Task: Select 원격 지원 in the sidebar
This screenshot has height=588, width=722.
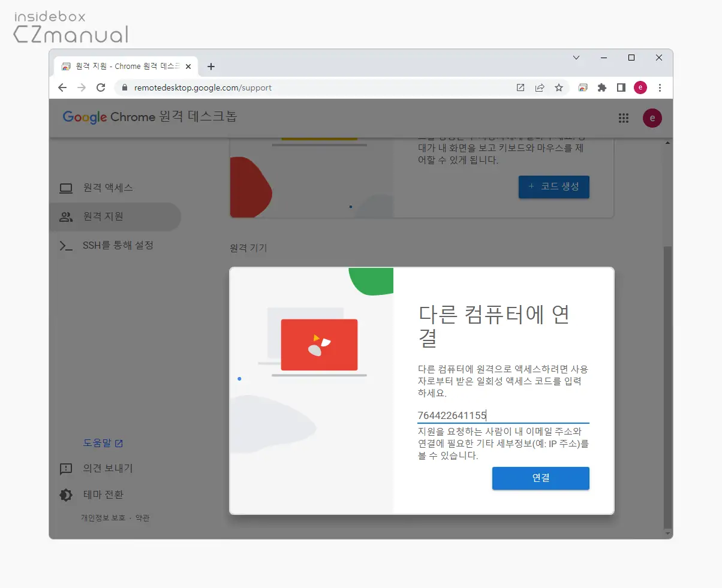Action: click(x=115, y=217)
